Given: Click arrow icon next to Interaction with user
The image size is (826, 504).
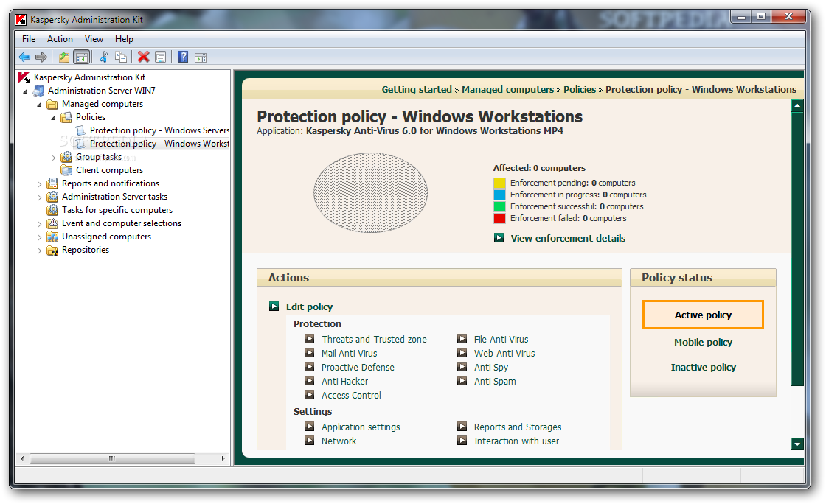Looking at the screenshot, I should pos(462,441).
